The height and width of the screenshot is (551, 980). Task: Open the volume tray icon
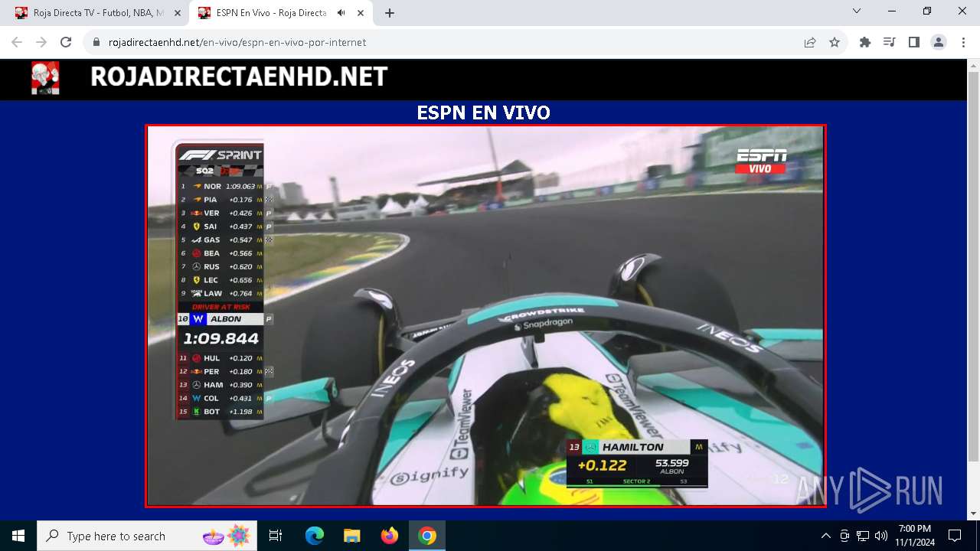pyautogui.click(x=881, y=536)
